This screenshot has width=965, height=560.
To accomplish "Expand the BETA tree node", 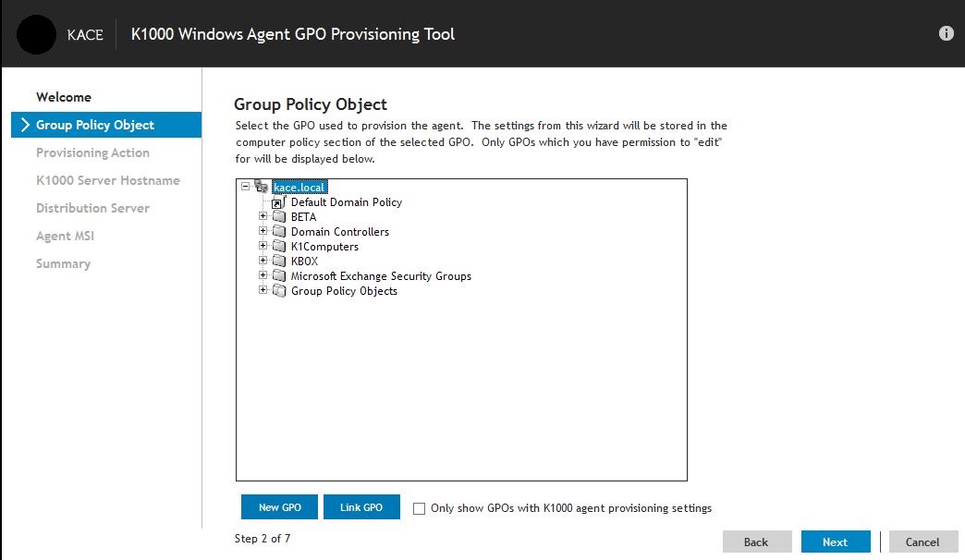I will pos(263,216).
